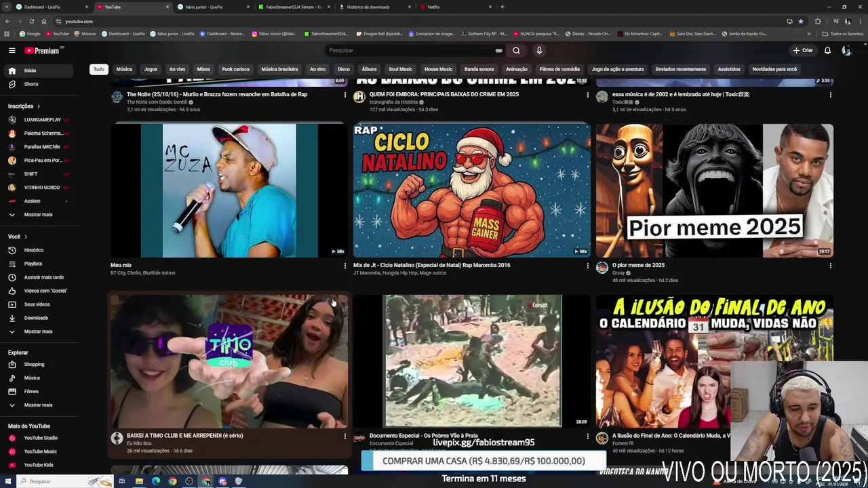The height and width of the screenshot is (488, 868).
Task: Open Os Pobres Vão à Praia thumbnail
Action: [x=472, y=361]
